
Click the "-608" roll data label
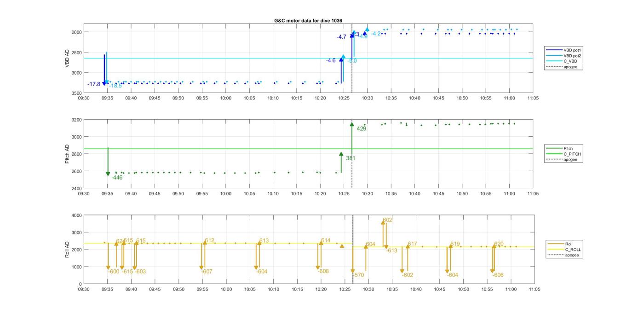pos(323,272)
